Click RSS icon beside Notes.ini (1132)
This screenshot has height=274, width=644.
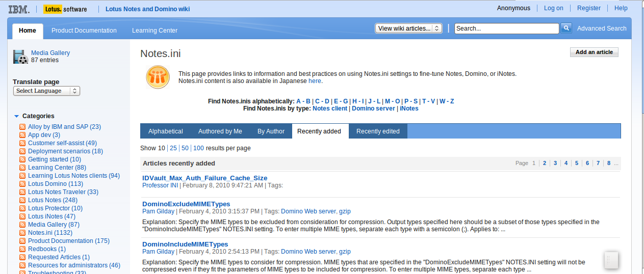(x=22, y=233)
